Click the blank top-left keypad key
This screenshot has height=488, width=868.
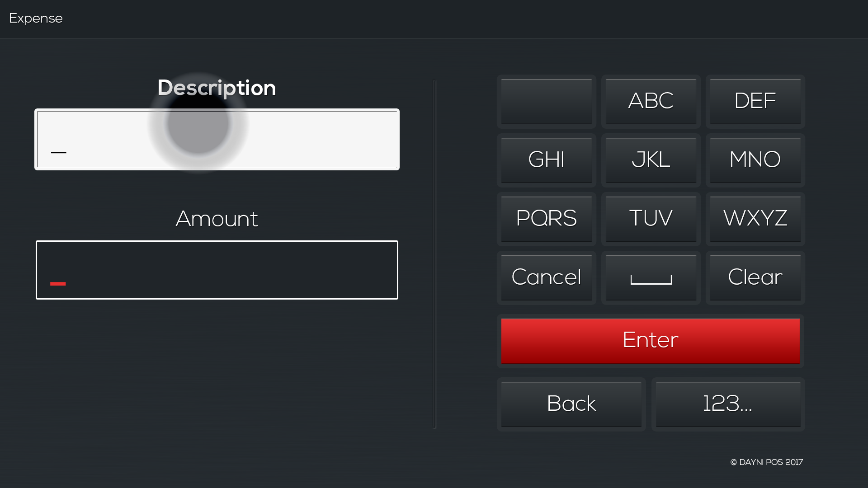coord(546,101)
